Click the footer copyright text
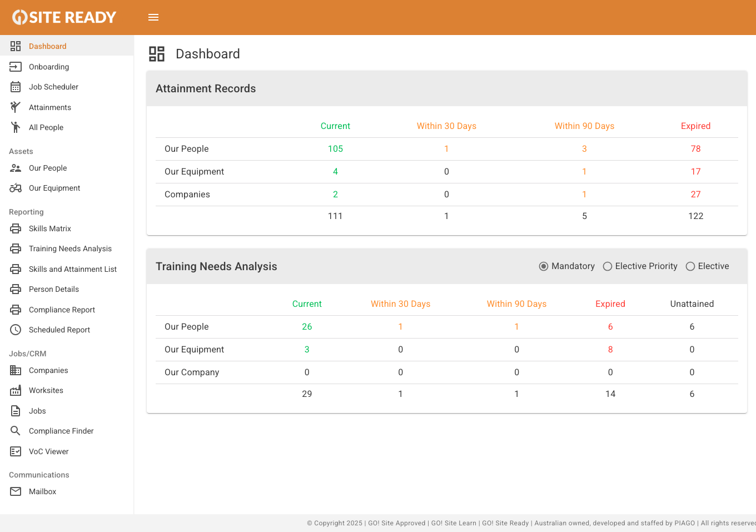This screenshot has height=532, width=756. coord(531,523)
